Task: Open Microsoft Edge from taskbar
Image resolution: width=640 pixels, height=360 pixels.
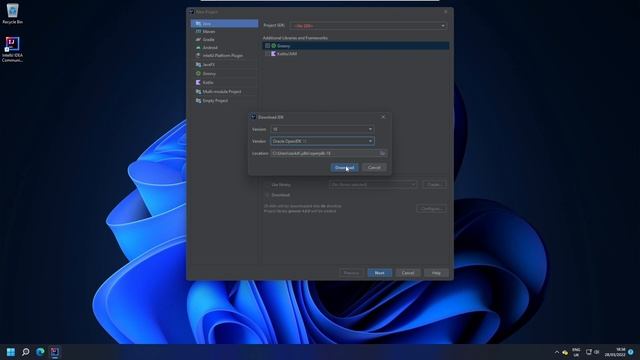Action: pos(40,352)
